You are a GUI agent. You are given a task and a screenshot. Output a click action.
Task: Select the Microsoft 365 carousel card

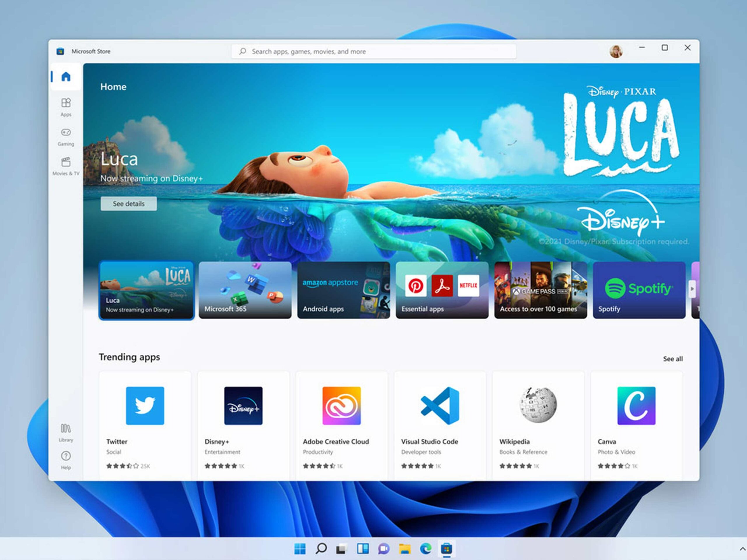click(245, 290)
